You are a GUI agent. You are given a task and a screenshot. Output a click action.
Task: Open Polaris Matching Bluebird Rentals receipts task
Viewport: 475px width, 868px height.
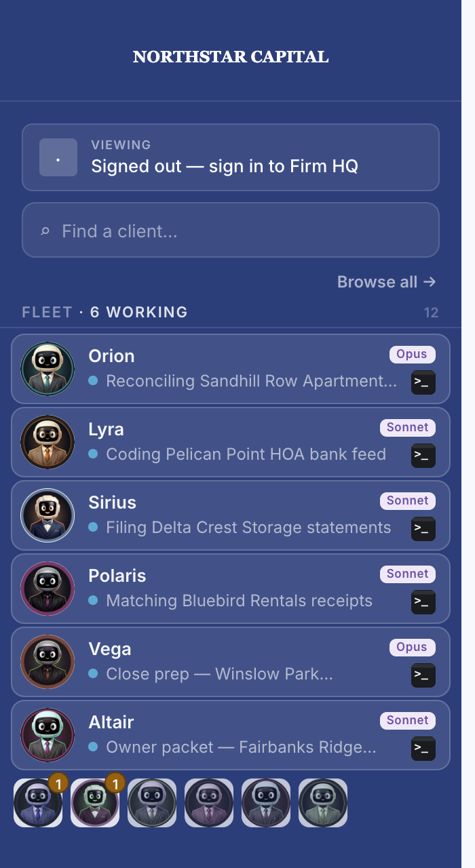point(231,589)
